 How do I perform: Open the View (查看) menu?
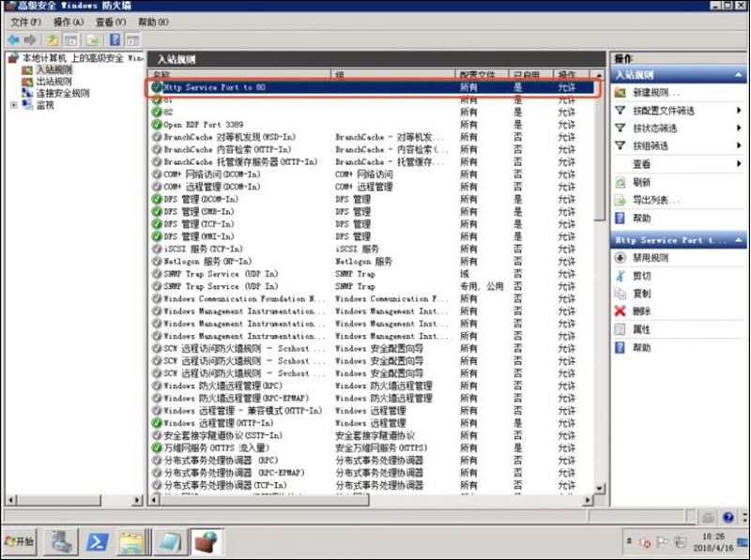[111, 22]
